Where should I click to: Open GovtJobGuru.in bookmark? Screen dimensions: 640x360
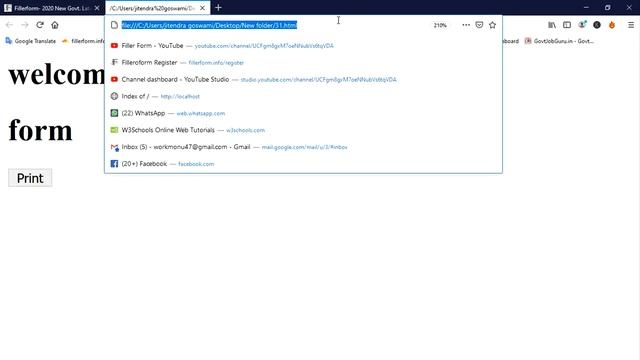click(558, 41)
